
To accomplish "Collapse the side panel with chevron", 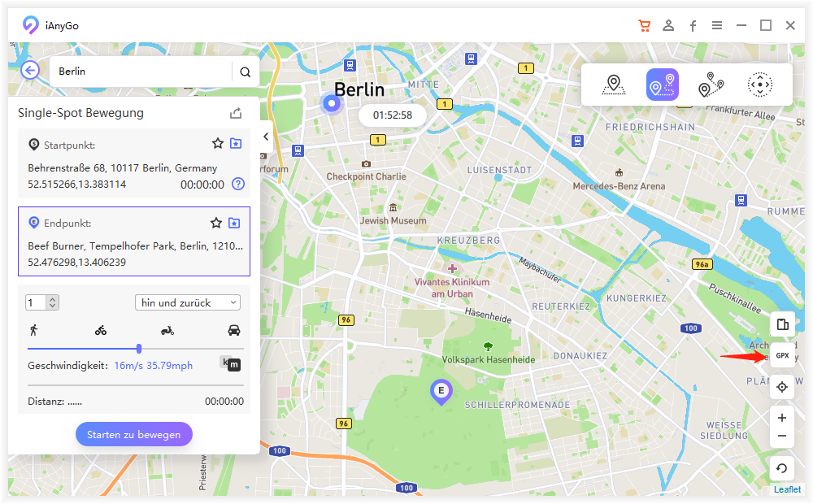I will 266,137.
